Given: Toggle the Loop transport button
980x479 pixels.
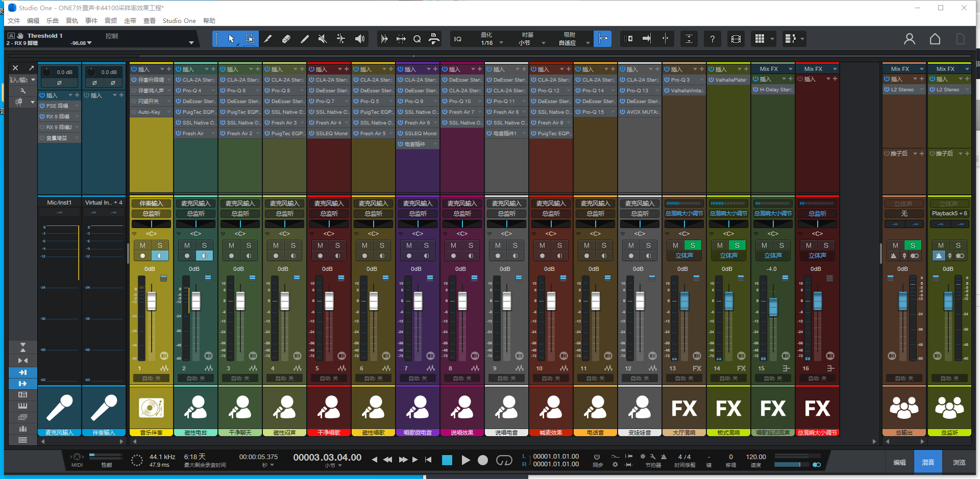Looking at the screenshot, I should tap(504, 460).
